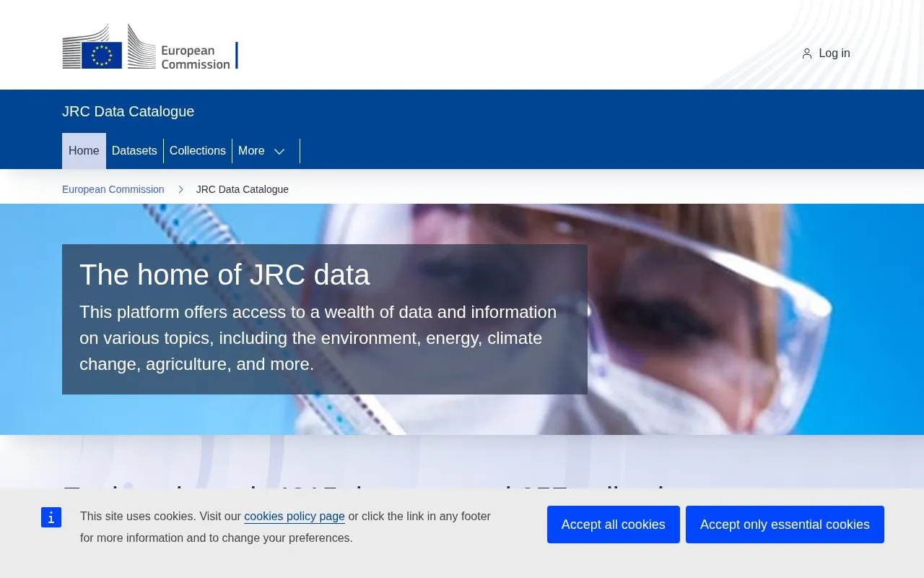Click the info icon in cookie banner

pos(51,517)
